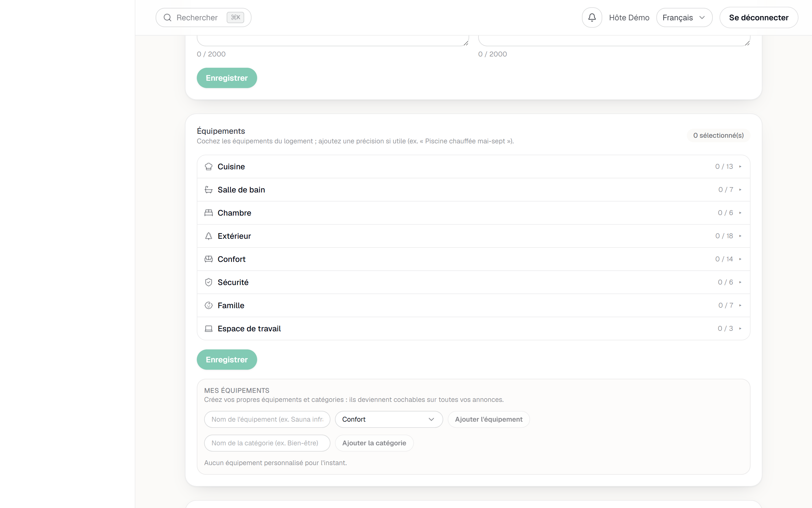Click the 0 / 14 count for Confort
Viewport: 812px width, 508px height.
point(724,259)
